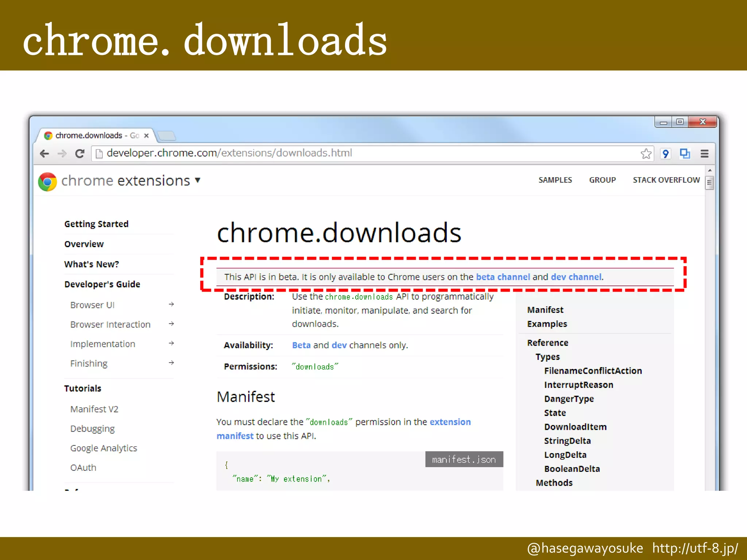Image resolution: width=747 pixels, height=560 pixels.
Task: Click the blue overlapping squares extension icon
Action: [685, 153]
